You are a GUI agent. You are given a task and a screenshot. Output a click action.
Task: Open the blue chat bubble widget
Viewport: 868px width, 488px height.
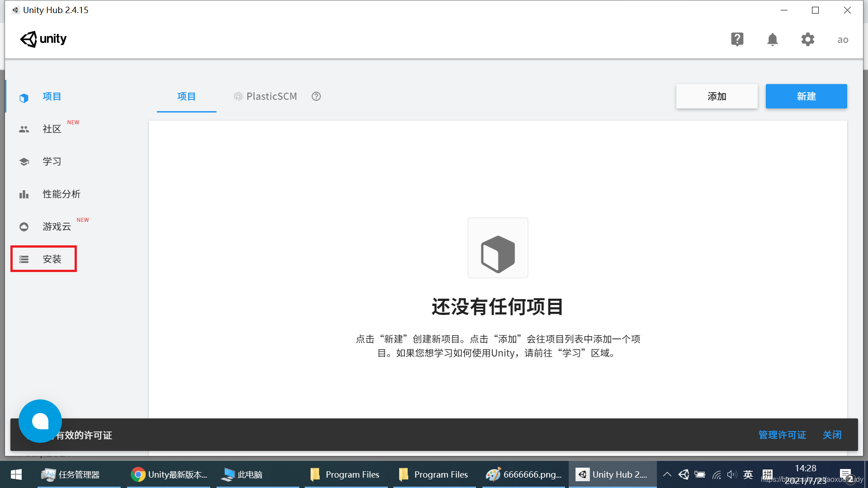click(x=40, y=421)
